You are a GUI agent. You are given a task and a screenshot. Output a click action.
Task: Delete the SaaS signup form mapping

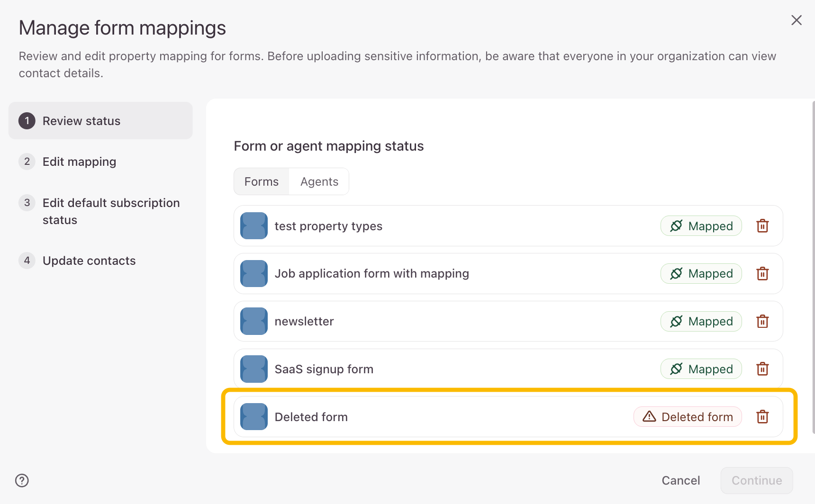click(x=762, y=369)
